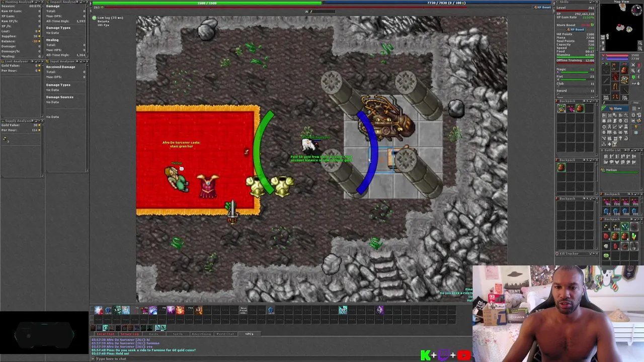
Task: Click the Store Boost green icon
Action: tap(592, 25)
